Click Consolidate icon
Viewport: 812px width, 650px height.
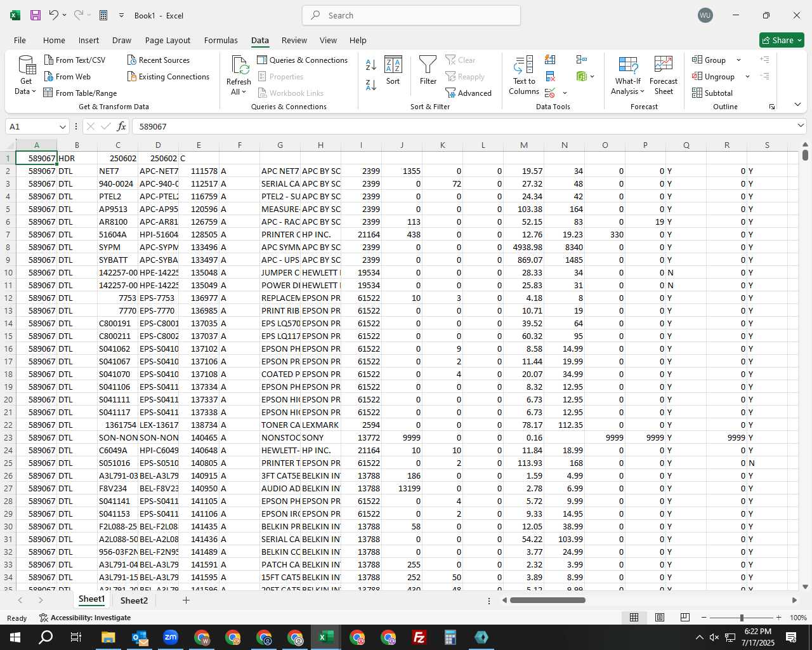click(582, 60)
